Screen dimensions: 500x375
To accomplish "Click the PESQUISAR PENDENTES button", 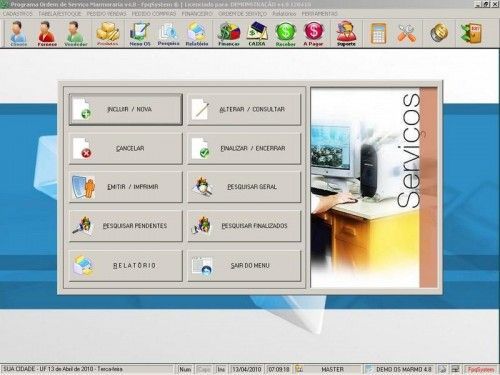I will (126, 226).
